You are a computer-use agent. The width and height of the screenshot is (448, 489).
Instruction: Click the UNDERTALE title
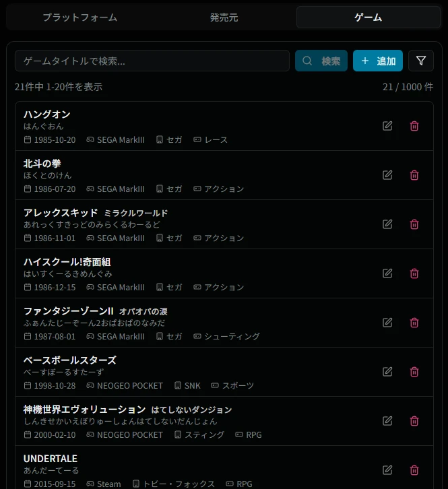51,459
